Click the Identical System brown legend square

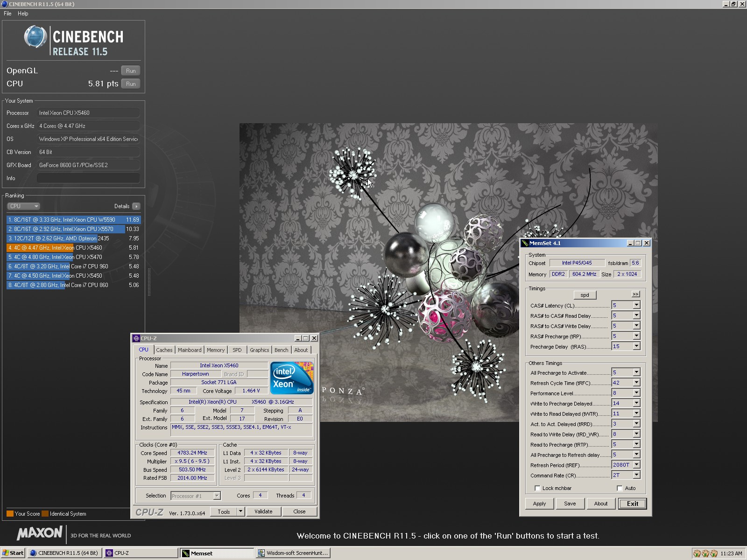pos(45,514)
